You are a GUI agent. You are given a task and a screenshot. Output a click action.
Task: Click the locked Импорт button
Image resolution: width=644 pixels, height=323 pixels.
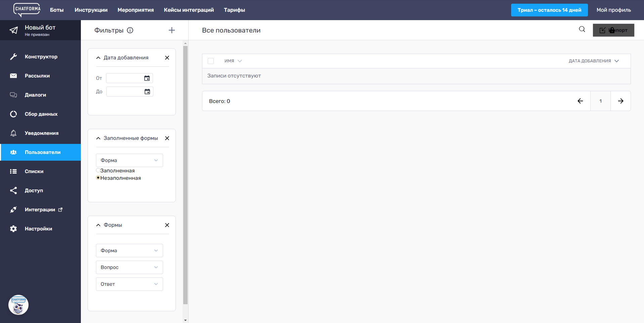[x=613, y=30]
